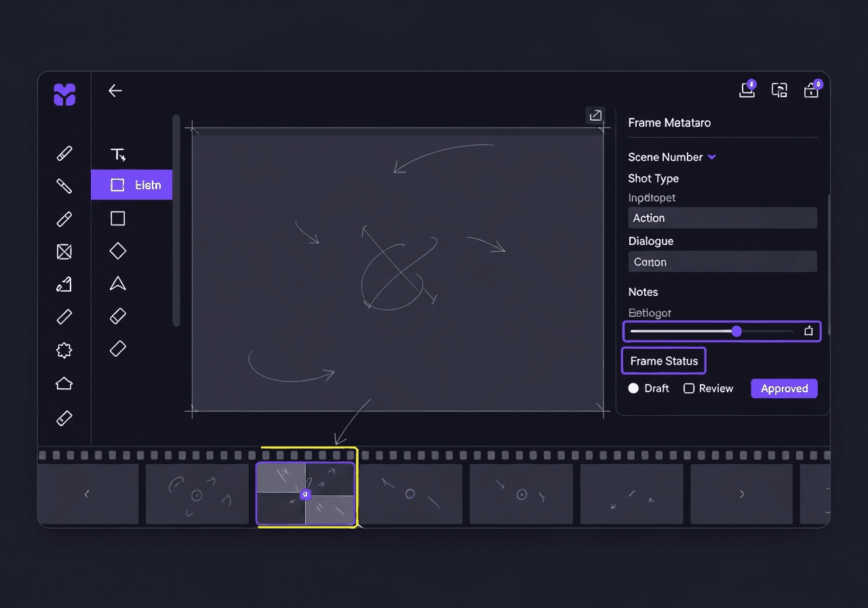
Task: Select the diamond shape tool
Action: [117, 250]
